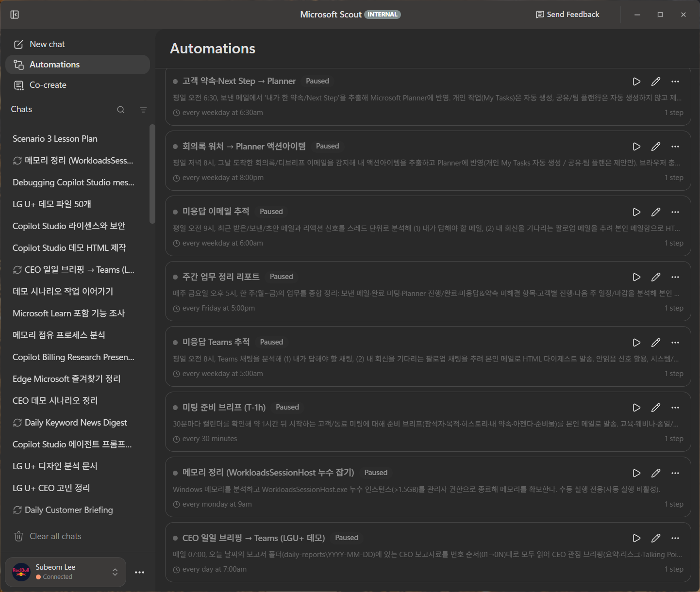Image resolution: width=700 pixels, height=592 pixels.
Task: Run the 미응답 Teams 추적 automation
Action: pos(636,343)
